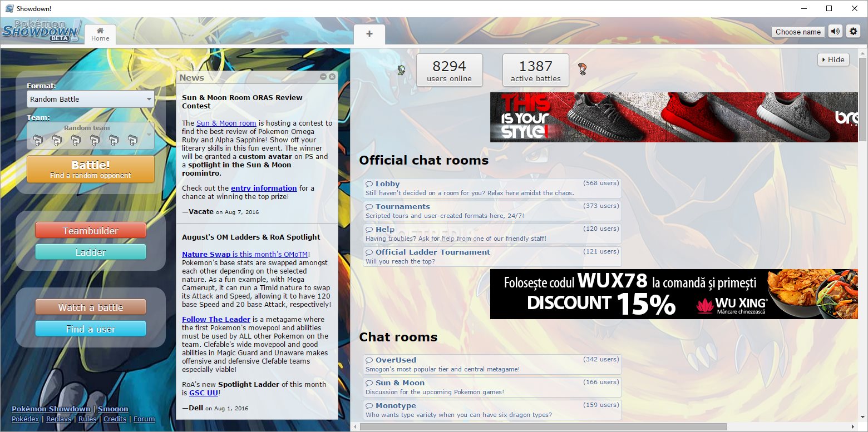The width and height of the screenshot is (868, 432).
Task: Click the Wu Xing 15% discount ad
Action: coord(674,294)
